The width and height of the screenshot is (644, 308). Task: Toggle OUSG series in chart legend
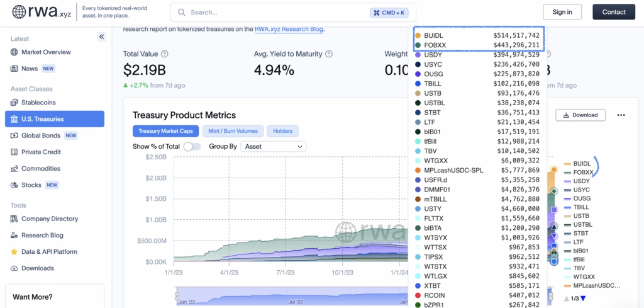tap(577, 198)
